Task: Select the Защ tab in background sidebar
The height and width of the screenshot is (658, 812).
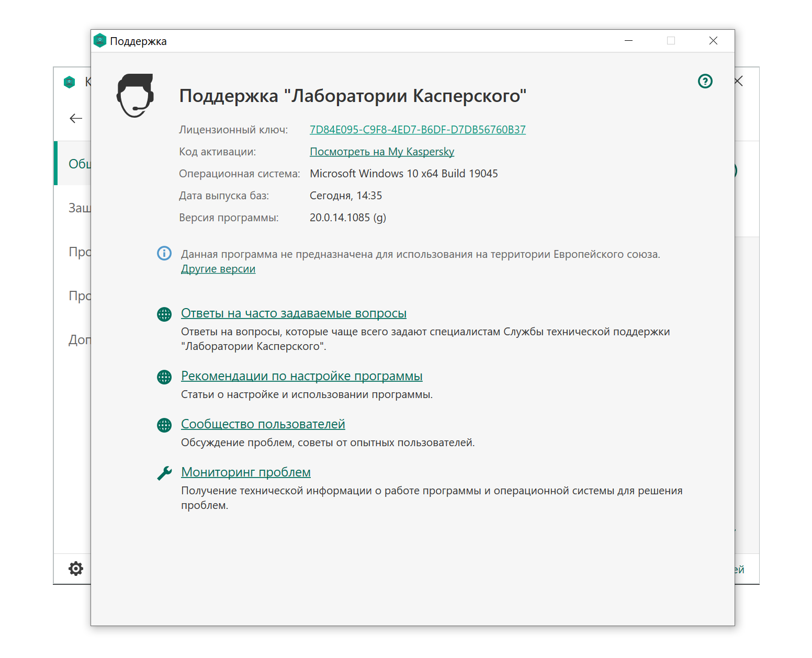Action: [x=73, y=208]
